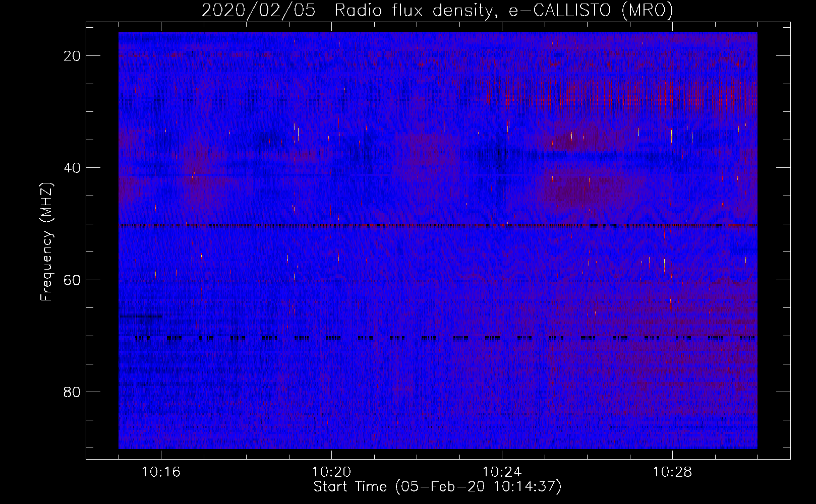Click the '10:24' time tick label
The height and width of the screenshot is (504, 816).
[x=502, y=472]
